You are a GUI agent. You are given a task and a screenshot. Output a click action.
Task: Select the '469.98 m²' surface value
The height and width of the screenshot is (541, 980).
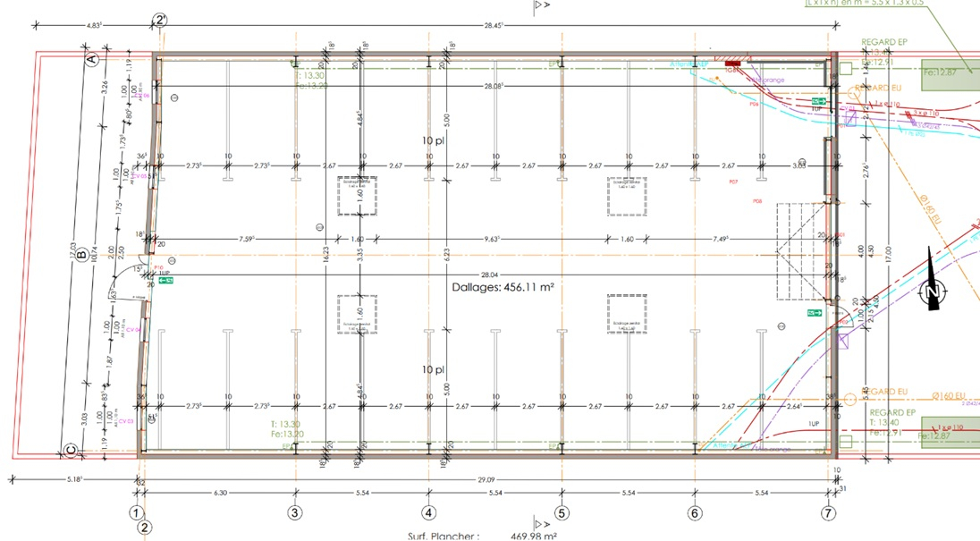click(x=533, y=536)
